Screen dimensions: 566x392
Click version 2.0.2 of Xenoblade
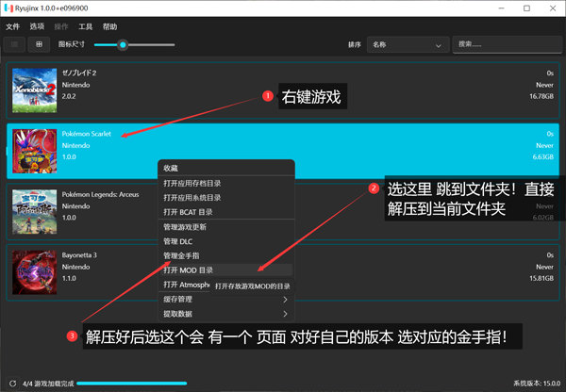(69, 96)
